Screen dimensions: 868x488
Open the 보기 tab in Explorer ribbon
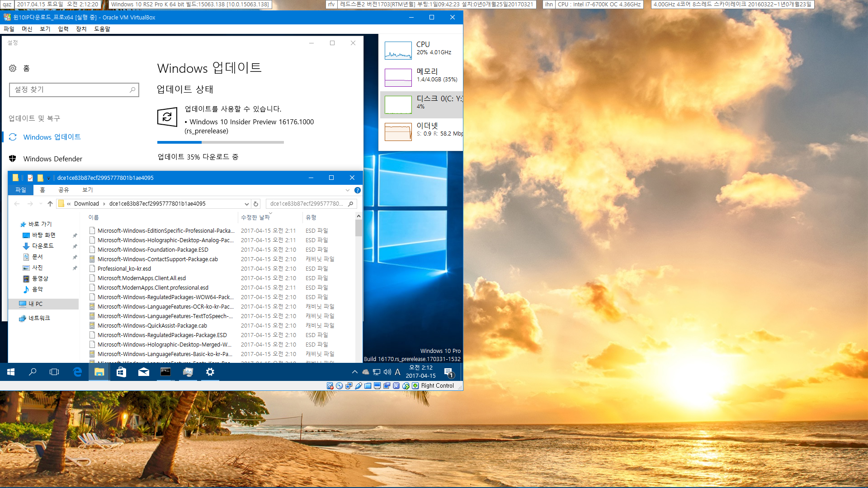point(88,190)
